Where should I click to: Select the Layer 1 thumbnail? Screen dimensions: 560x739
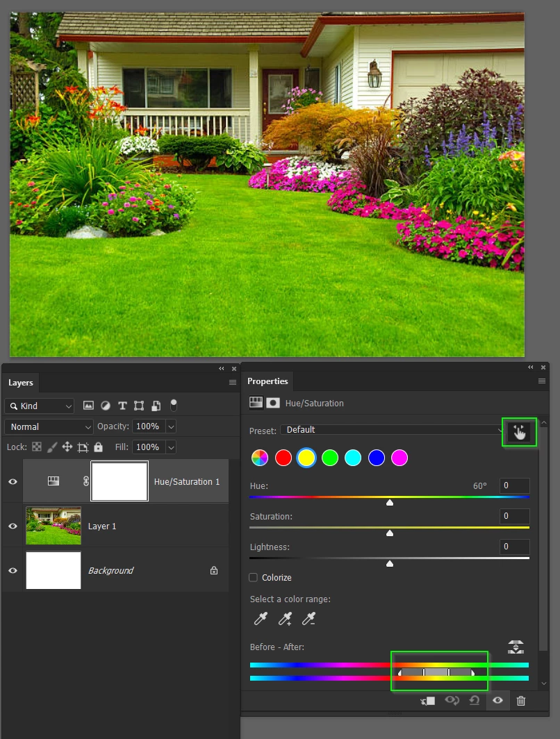(53, 526)
